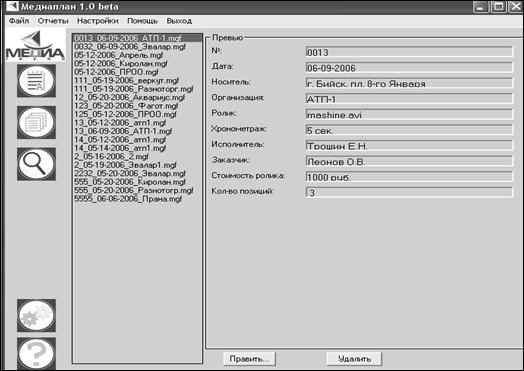Click the Ролик field with mashine.avi

[409, 115]
